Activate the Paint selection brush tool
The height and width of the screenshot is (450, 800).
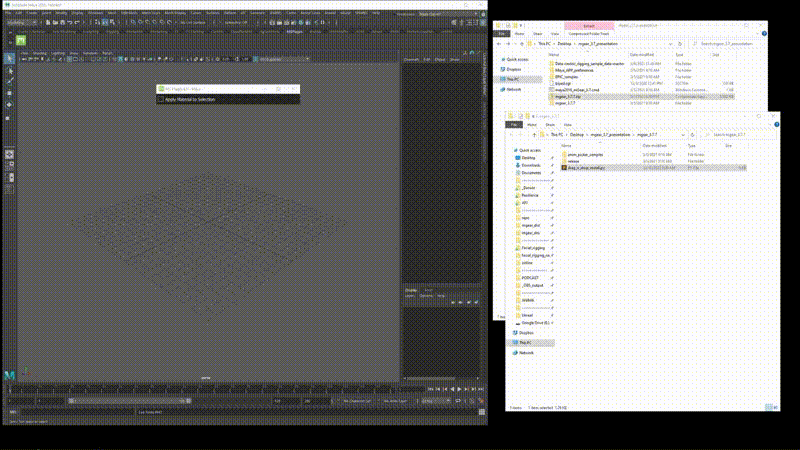[x=9, y=82]
